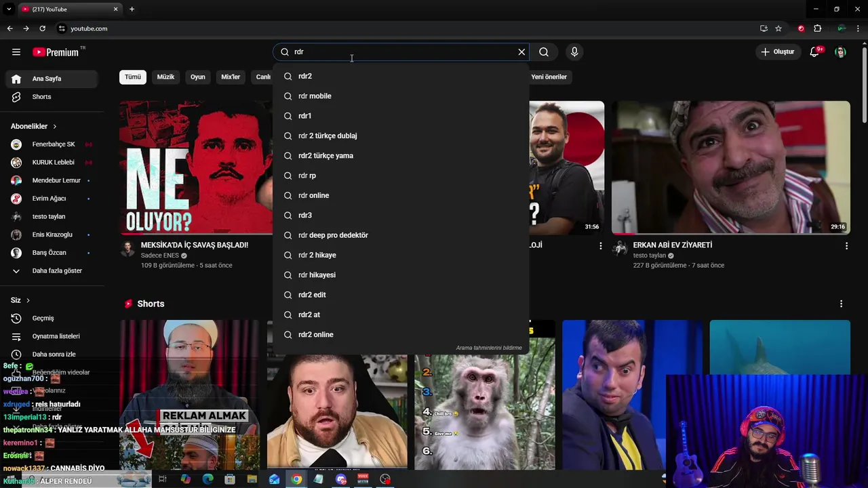This screenshot has width=868, height=488.
Task: Clear the search box with the X icon
Action: tap(521, 52)
